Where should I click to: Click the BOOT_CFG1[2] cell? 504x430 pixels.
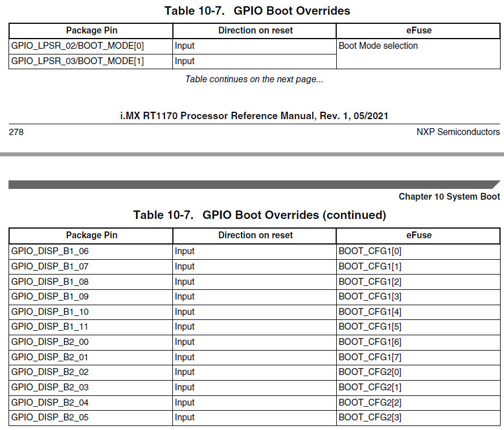point(418,282)
